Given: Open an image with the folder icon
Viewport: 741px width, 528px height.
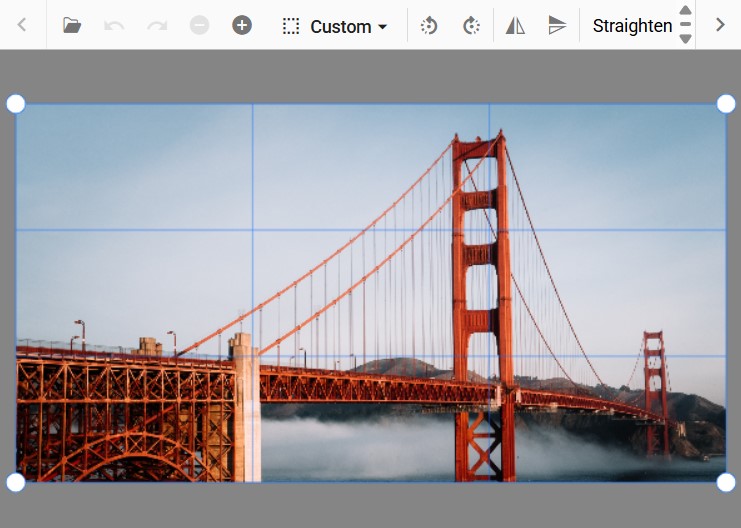Looking at the screenshot, I should (x=72, y=25).
